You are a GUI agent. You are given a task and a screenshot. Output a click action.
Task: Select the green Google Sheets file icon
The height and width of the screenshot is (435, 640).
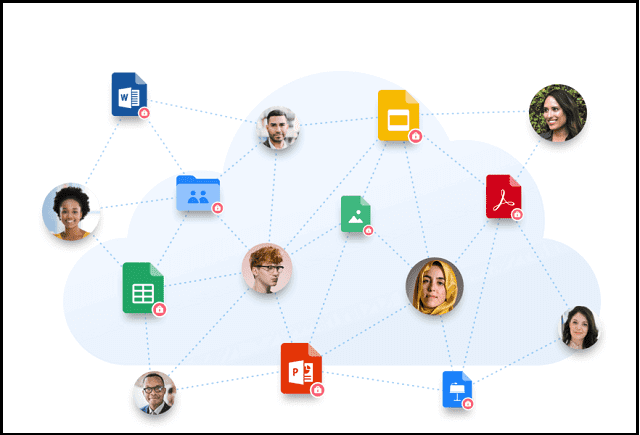143,288
